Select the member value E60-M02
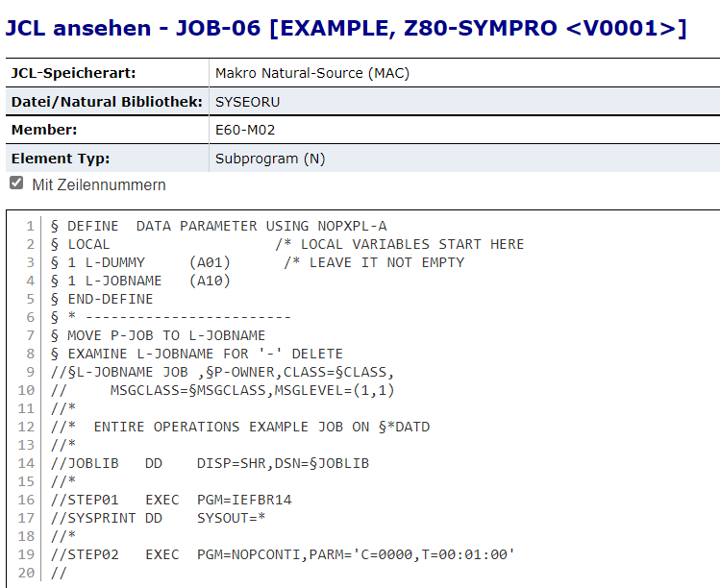The width and height of the screenshot is (720, 588). [245, 130]
